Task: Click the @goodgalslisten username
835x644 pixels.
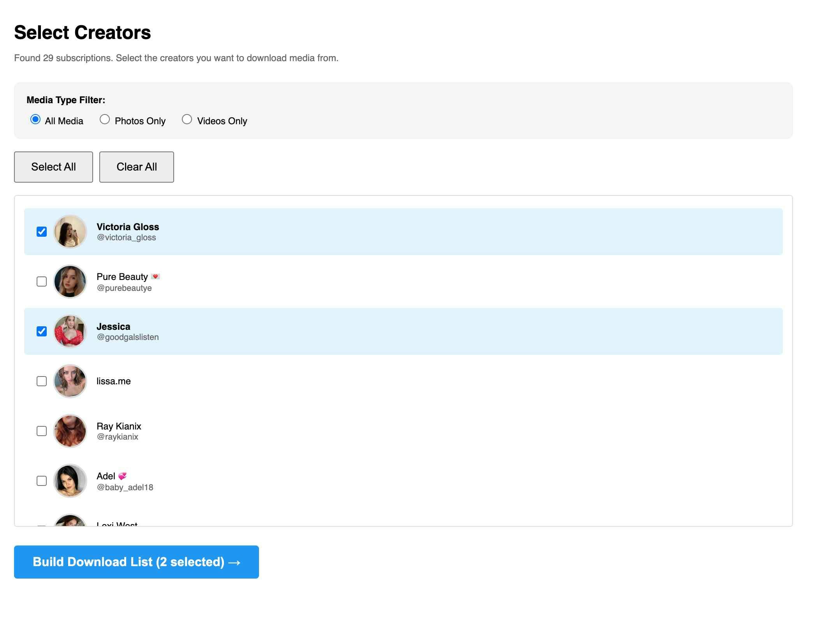Action: pyautogui.click(x=127, y=337)
